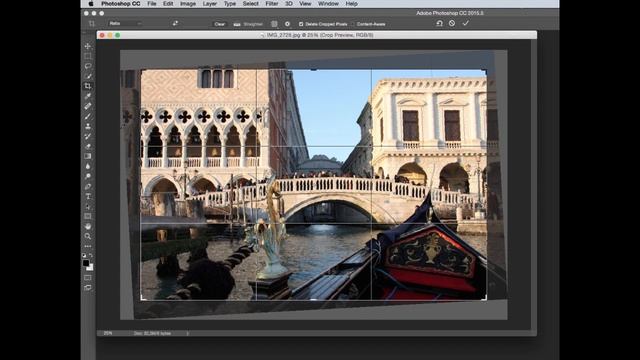This screenshot has height=360, width=640.
Task: Change the screen mode
Action: click(x=88, y=287)
